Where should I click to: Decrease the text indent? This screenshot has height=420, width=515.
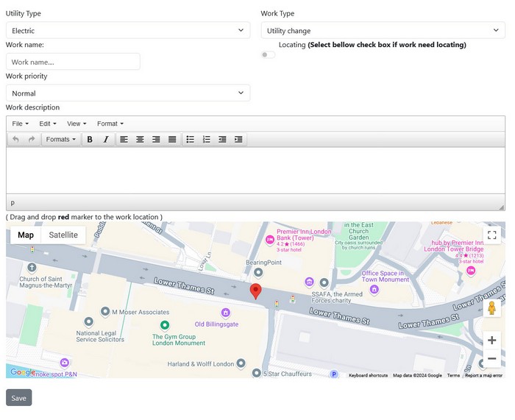pyautogui.click(x=222, y=140)
